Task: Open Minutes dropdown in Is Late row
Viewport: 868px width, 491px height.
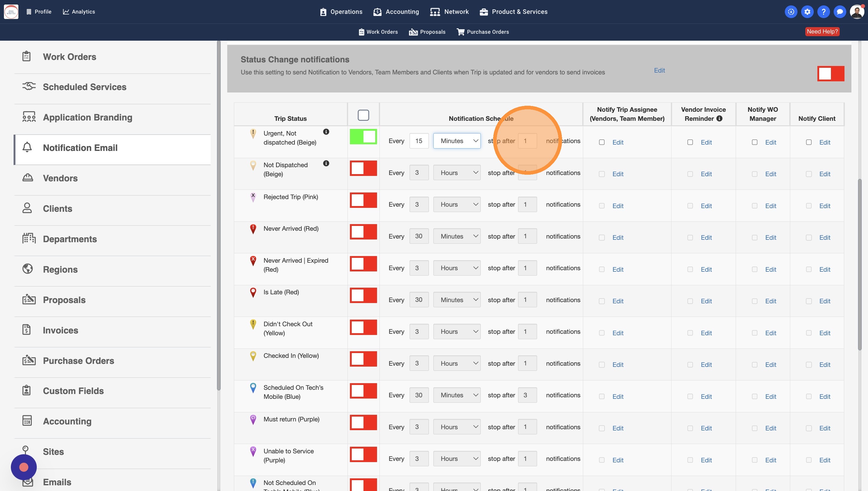Action: pos(456,300)
